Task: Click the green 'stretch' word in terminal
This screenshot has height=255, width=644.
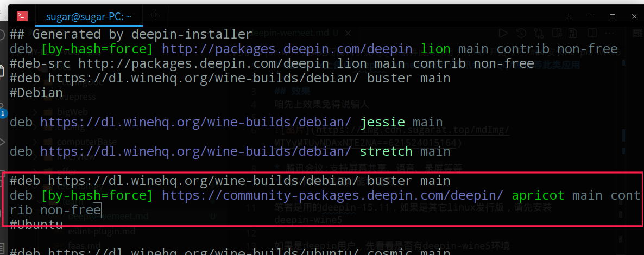Action: pyautogui.click(x=386, y=151)
